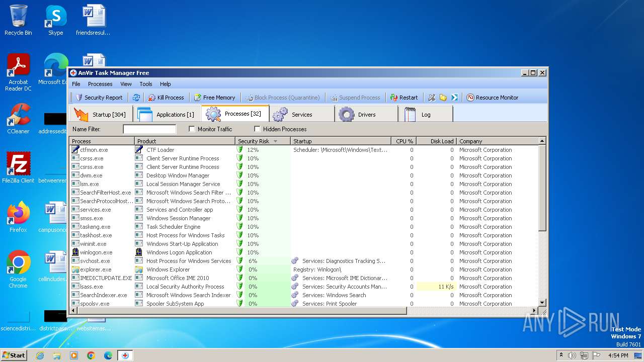Viewport: 644px width, 362px height.
Task: Click the Free Memory toolbar button
Action: click(x=214, y=98)
